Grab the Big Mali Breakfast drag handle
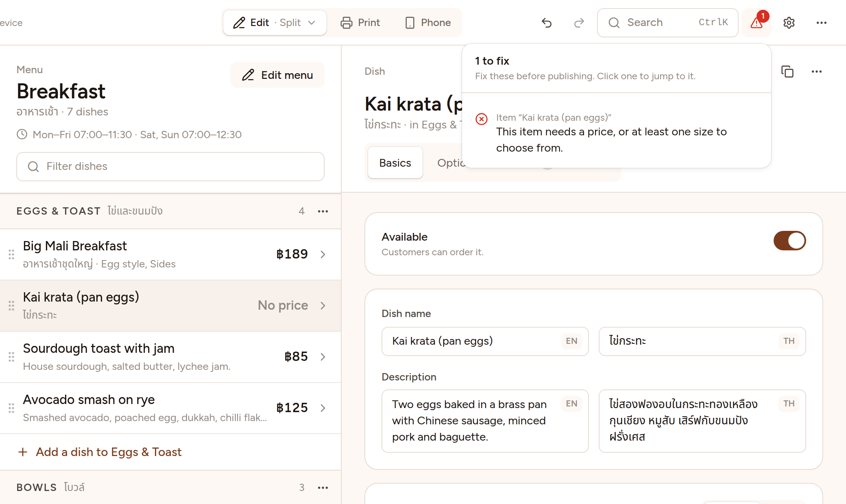 [x=11, y=254]
